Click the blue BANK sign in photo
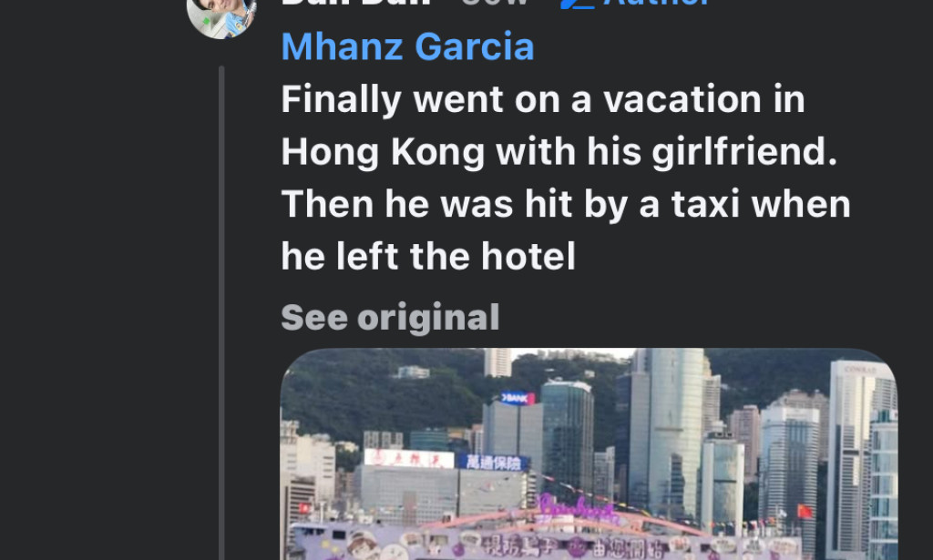Image resolution: width=933 pixels, height=560 pixels. [x=518, y=398]
